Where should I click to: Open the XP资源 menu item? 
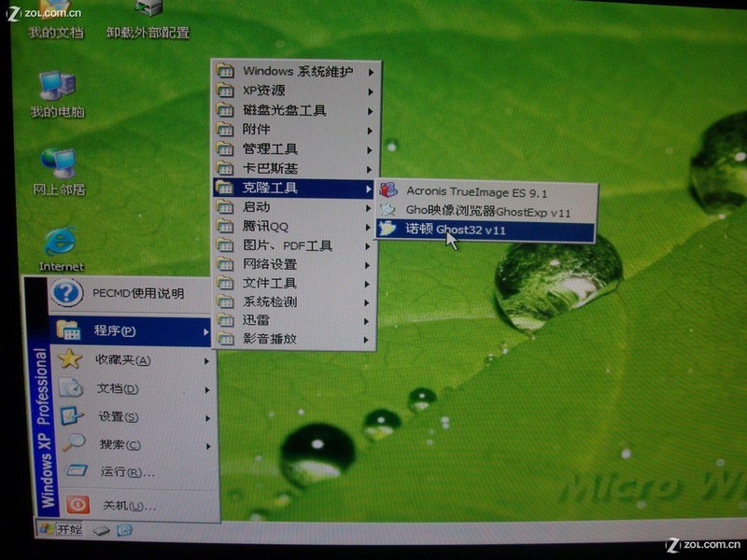point(295,91)
